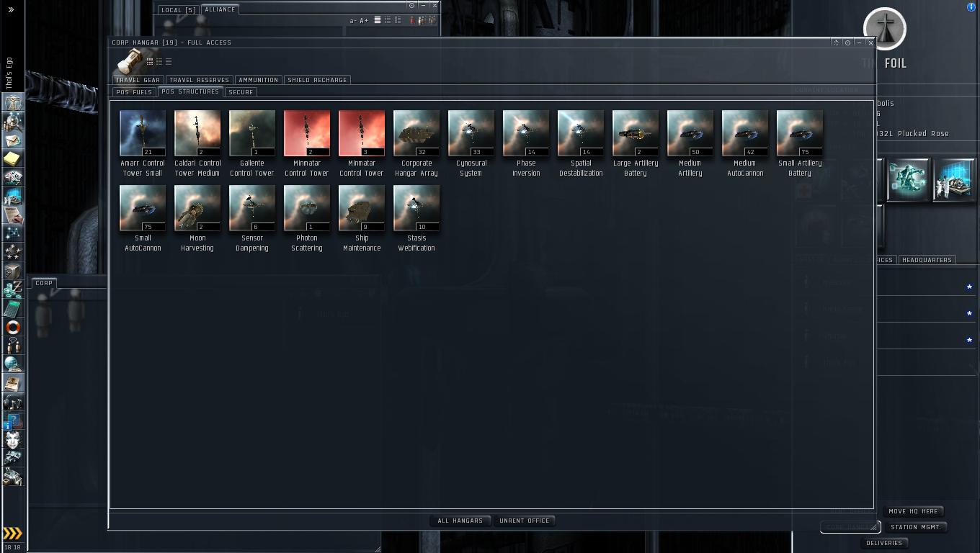The height and width of the screenshot is (553, 980).
Task: Click the red member icon in chat window
Action: click(x=412, y=20)
